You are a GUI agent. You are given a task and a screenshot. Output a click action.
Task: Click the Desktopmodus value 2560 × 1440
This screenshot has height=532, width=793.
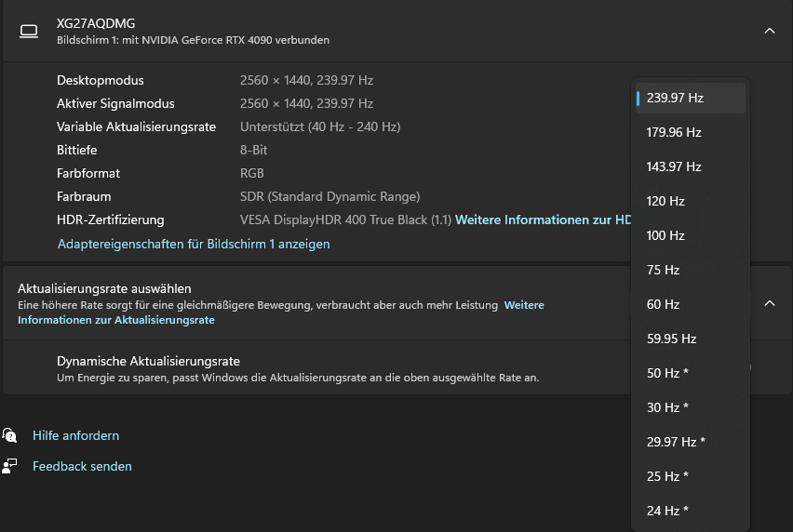[x=306, y=80]
